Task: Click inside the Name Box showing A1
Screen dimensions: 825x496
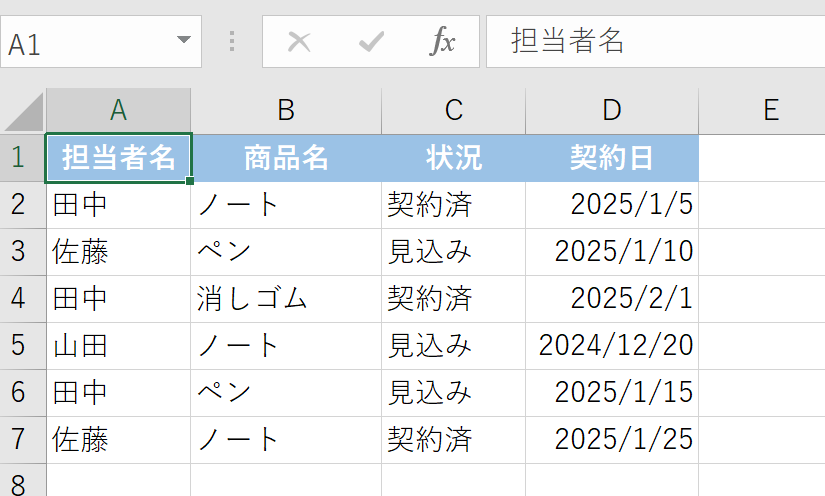Action: pos(87,42)
